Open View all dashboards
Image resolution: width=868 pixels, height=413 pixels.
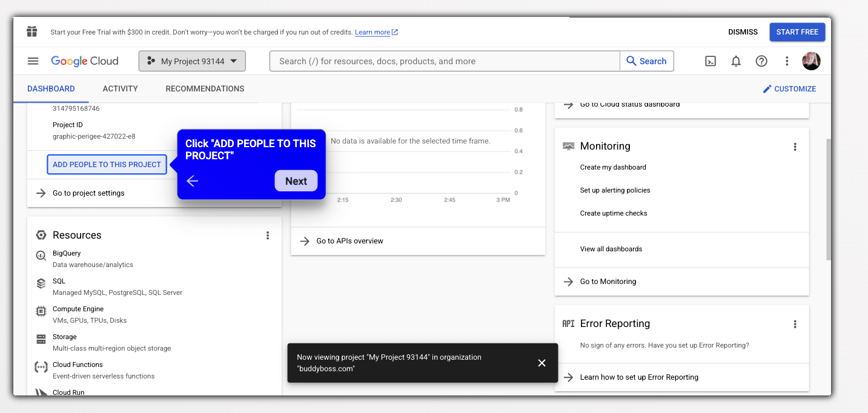pyautogui.click(x=611, y=249)
